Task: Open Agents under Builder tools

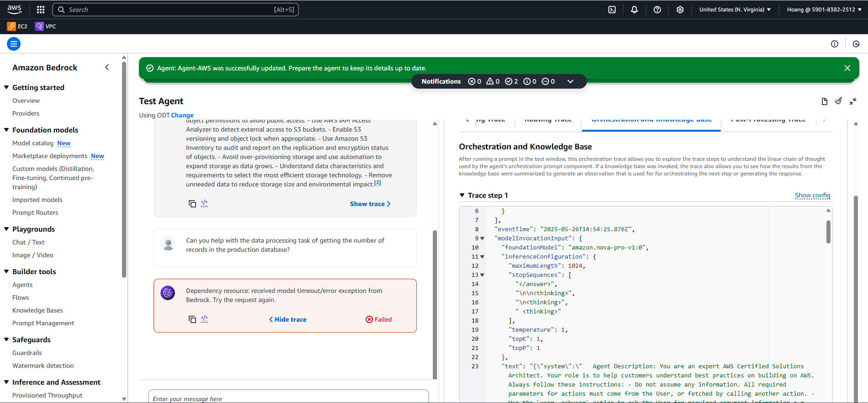Action: tap(22, 285)
